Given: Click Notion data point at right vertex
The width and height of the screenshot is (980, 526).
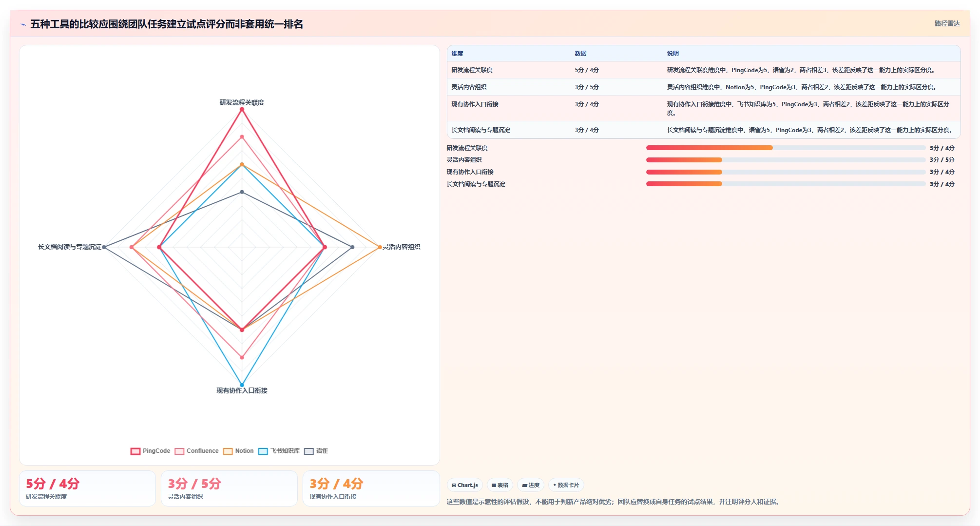Looking at the screenshot, I should click(380, 247).
